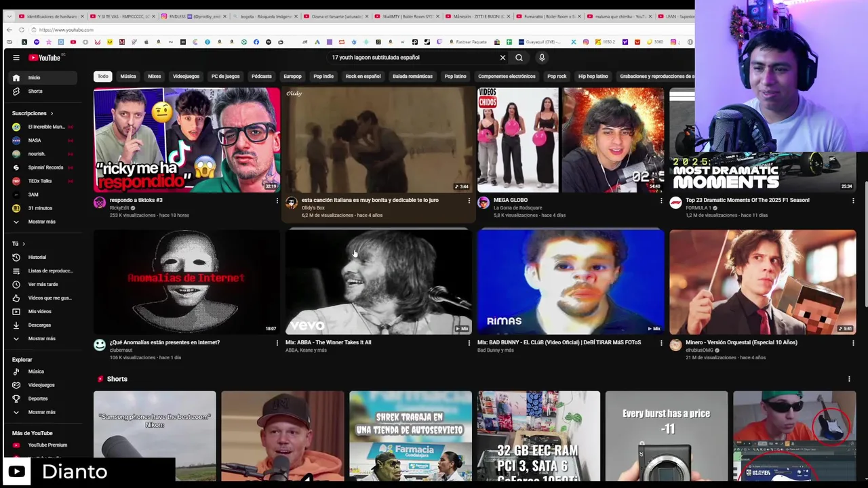Open 'Top 23 Dramatic Moments' video title

[747, 201]
